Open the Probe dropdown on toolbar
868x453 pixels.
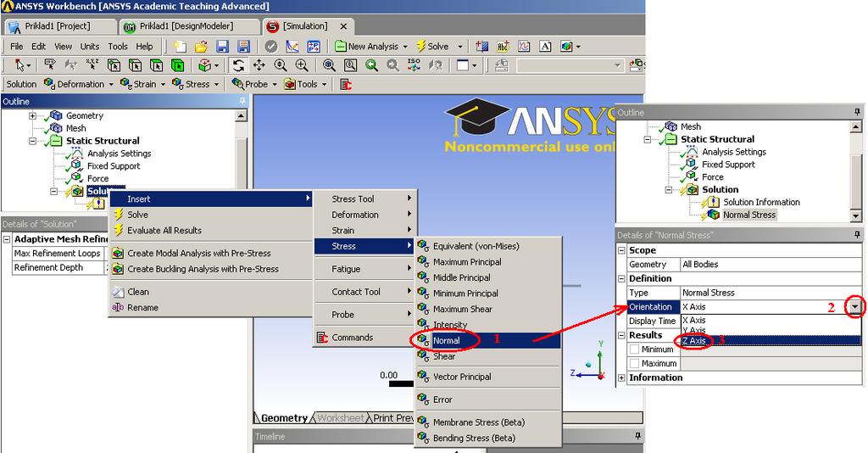tap(274, 84)
